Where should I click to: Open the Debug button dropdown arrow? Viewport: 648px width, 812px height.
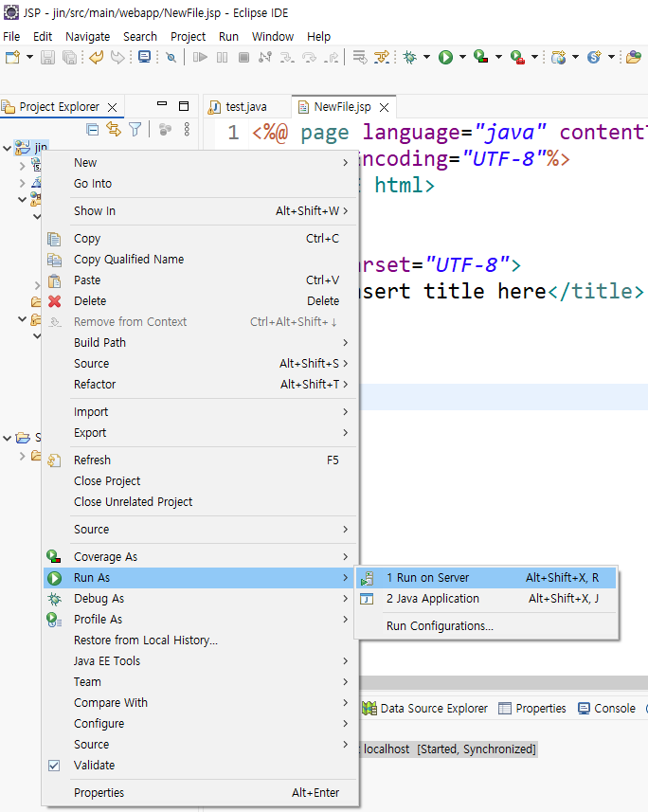[427, 57]
